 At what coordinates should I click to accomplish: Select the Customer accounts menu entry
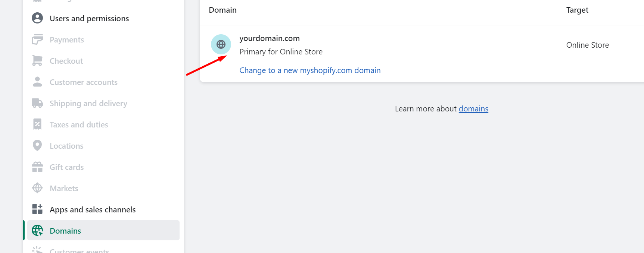click(84, 82)
